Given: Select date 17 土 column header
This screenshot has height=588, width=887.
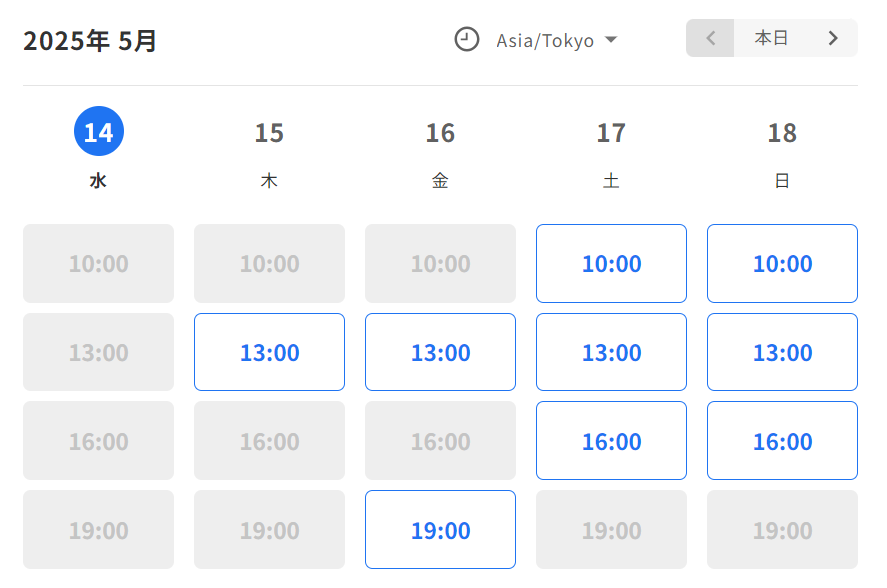Looking at the screenshot, I should coord(612,154).
